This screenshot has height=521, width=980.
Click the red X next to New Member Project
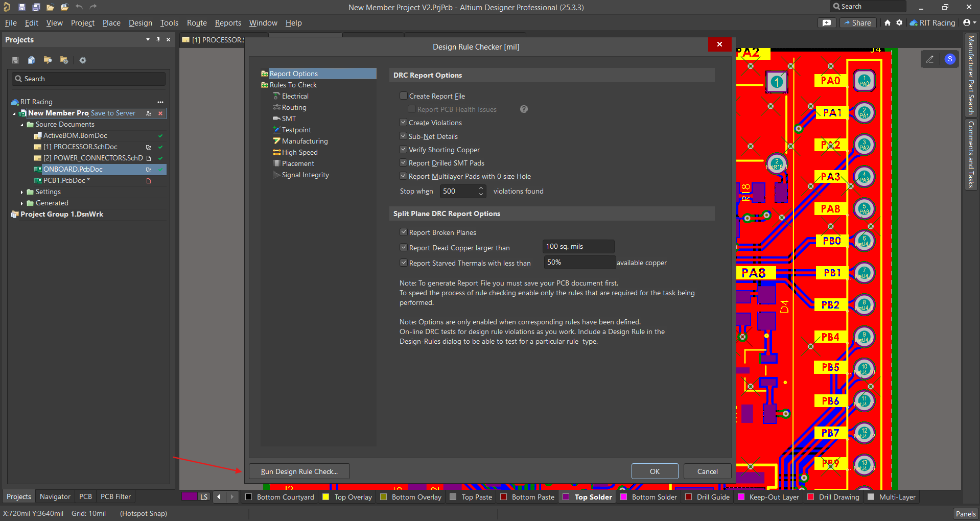click(x=160, y=113)
